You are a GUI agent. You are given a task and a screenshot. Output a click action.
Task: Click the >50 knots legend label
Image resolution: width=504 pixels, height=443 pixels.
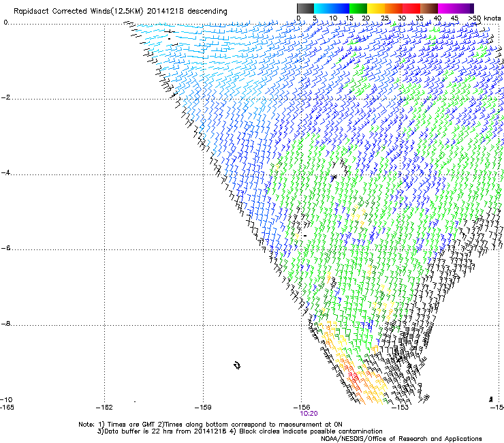(484, 18)
